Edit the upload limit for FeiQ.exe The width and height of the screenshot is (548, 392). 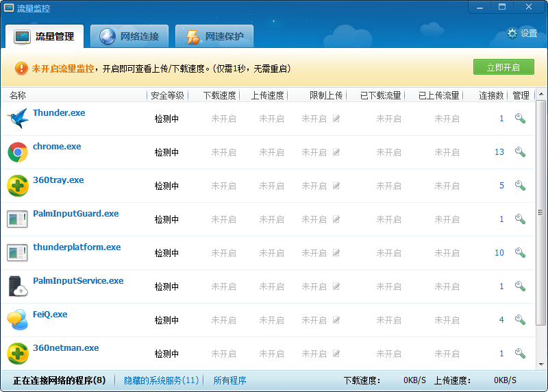(336, 320)
